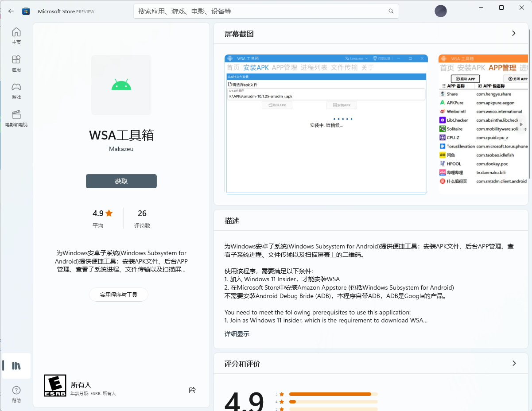532x411 pixels.
Task: Click the 详细显示 link
Action: pos(237,334)
